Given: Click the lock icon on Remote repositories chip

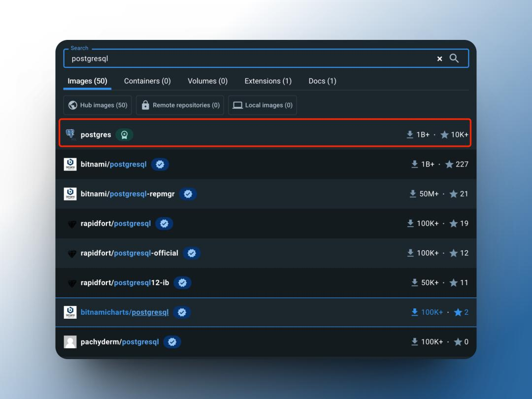Looking at the screenshot, I should click(x=145, y=104).
